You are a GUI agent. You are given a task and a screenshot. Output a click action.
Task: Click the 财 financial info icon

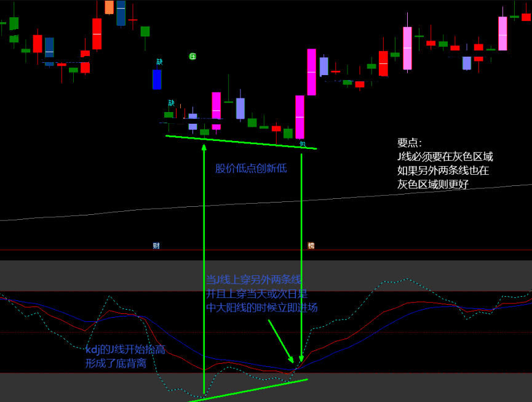coord(156,246)
